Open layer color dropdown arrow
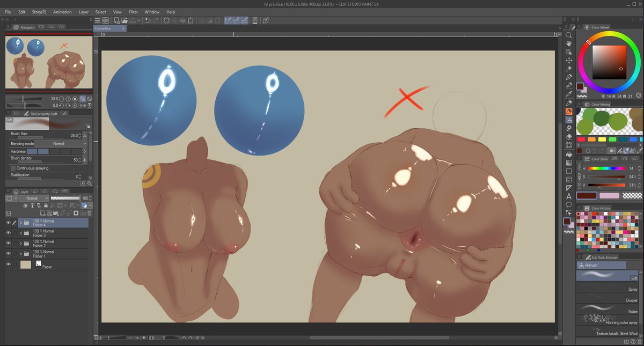The height and width of the screenshot is (346, 644). [x=90, y=205]
